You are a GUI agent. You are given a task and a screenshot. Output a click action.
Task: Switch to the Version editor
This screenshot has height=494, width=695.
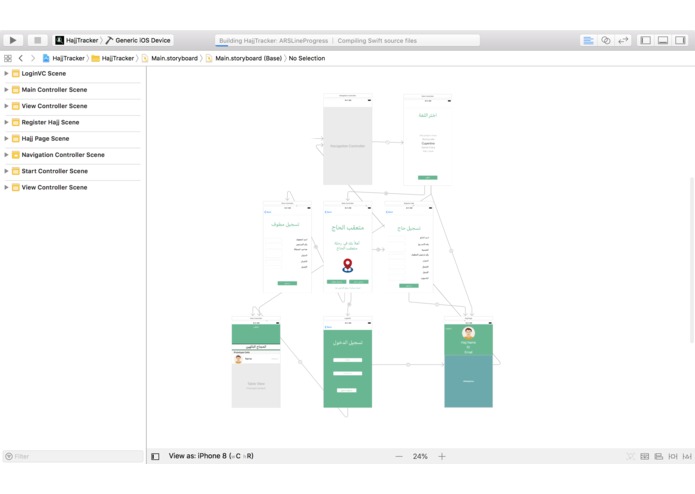[x=623, y=40]
